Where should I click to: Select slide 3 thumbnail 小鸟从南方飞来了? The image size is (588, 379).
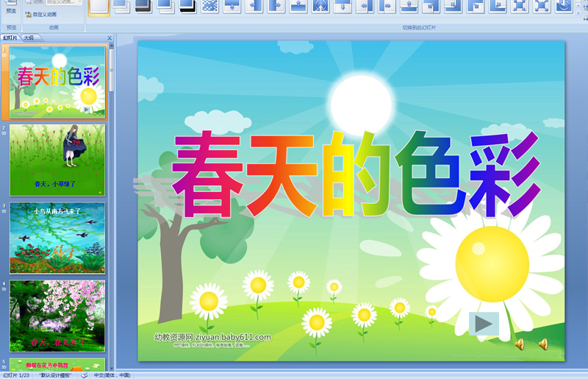pyautogui.click(x=57, y=238)
